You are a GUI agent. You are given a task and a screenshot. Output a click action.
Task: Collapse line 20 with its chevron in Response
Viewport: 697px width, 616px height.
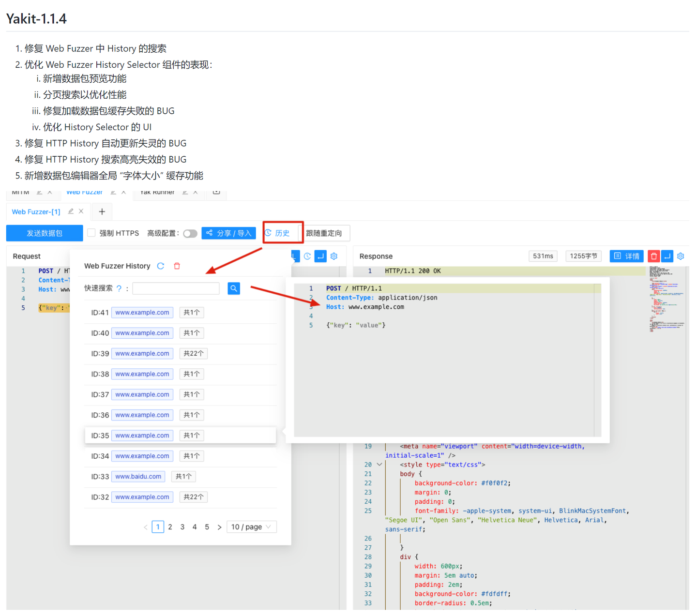[x=379, y=464]
